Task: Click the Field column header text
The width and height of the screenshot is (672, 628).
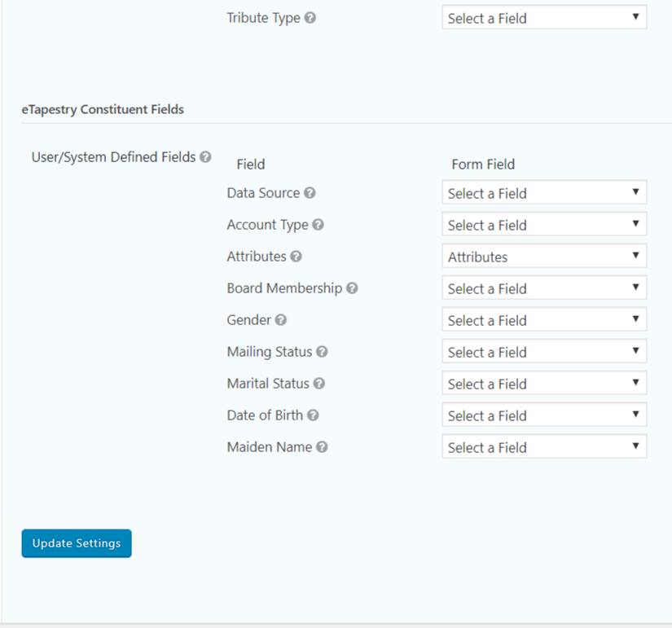Action: pos(251,165)
